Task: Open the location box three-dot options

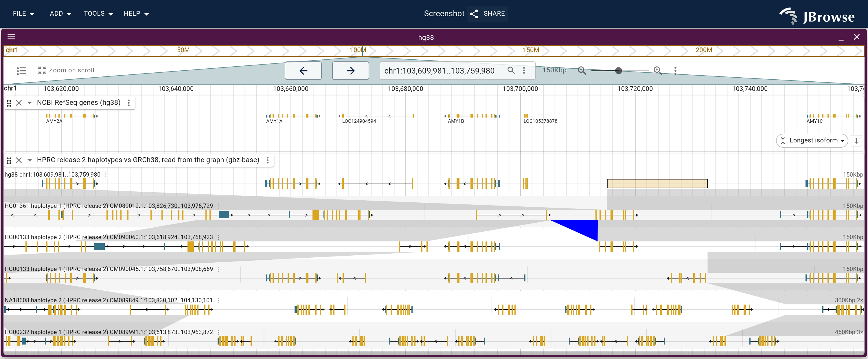Action: point(524,70)
